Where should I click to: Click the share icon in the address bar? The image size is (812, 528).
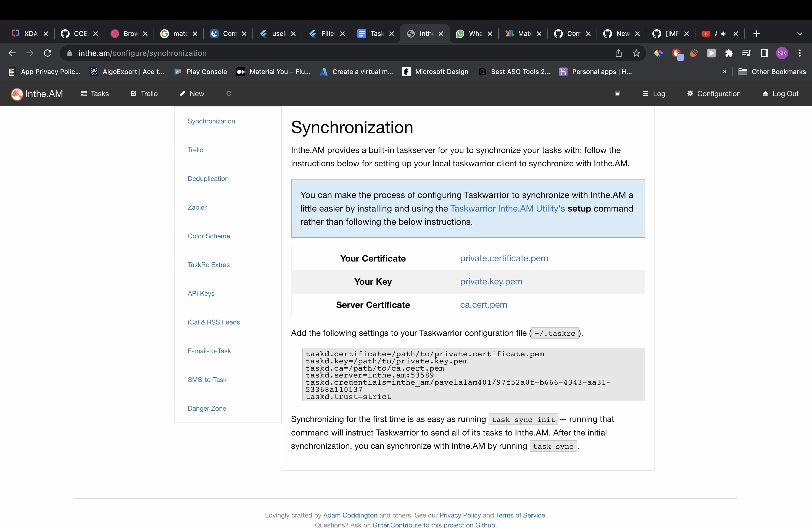click(x=619, y=53)
